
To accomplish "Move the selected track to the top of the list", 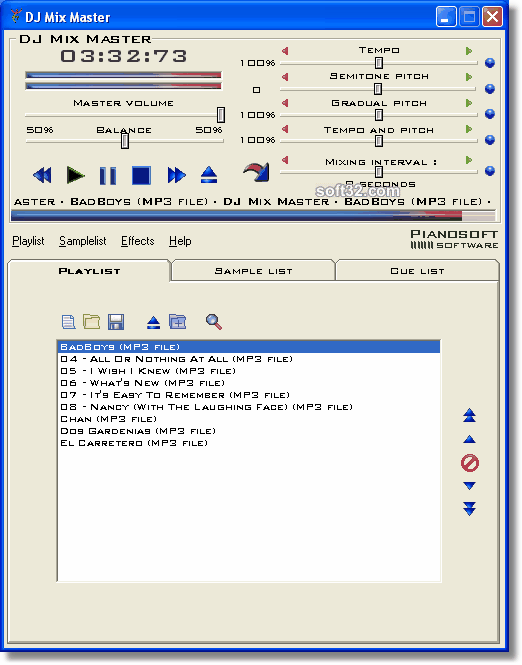I will point(469,416).
